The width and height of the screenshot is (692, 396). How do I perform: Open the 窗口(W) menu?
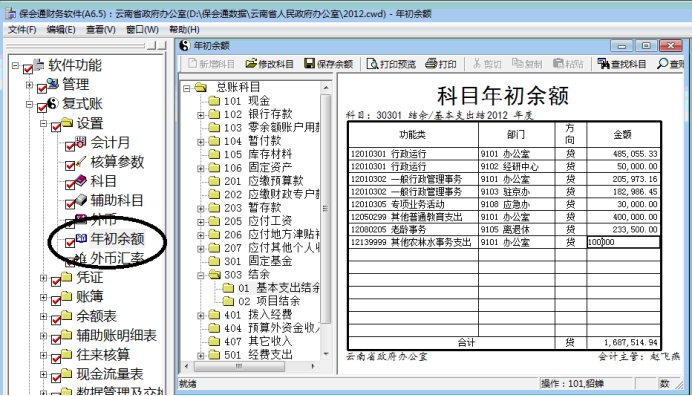tap(142, 30)
